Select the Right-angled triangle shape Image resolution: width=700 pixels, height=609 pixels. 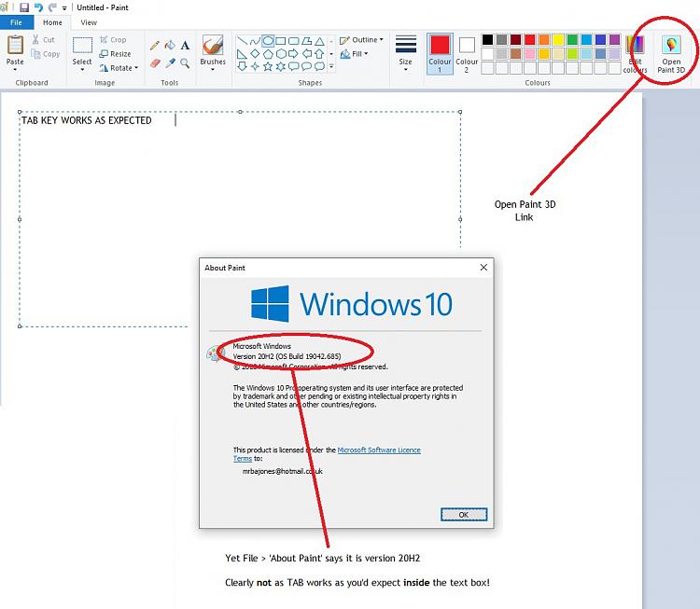click(242, 54)
